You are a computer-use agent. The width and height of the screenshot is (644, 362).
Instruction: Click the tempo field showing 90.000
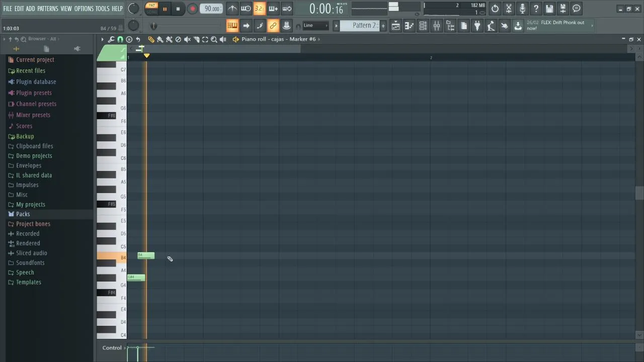click(x=211, y=9)
